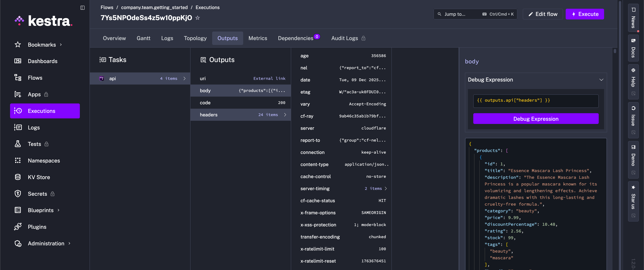Go to the Plugins page
The image size is (644, 270).
click(37, 227)
